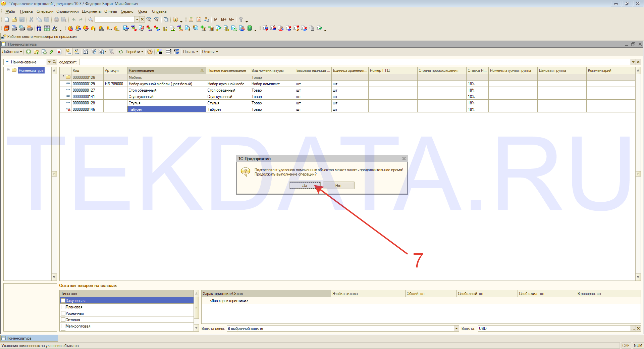Click the Add new group folder icon
The width and height of the screenshot is (644, 349).
pyautogui.click(x=36, y=52)
